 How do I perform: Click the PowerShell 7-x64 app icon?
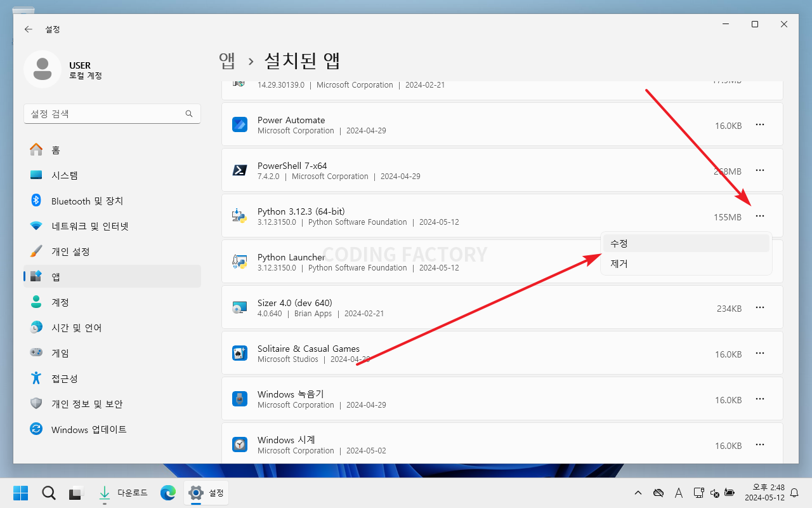point(240,171)
